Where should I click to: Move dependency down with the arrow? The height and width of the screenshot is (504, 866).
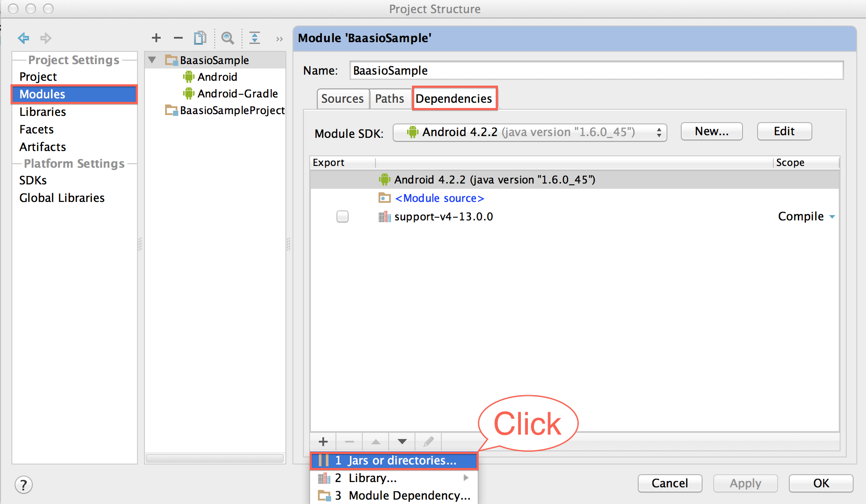pos(402,442)
